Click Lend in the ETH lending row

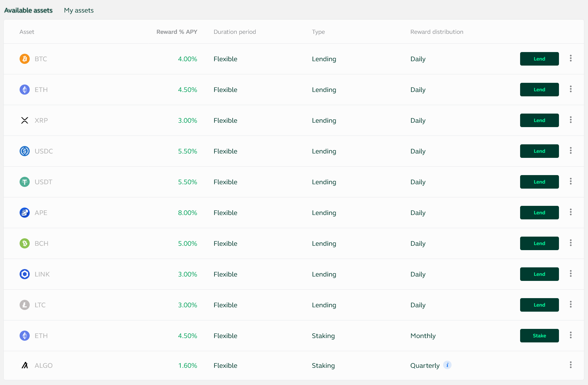539,90
